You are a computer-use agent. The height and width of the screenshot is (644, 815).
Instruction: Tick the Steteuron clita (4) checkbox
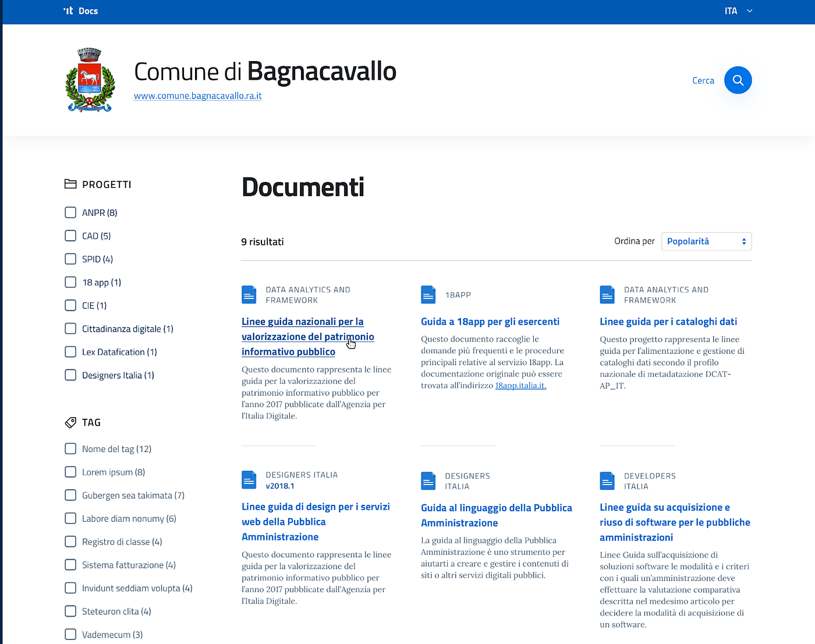[70, 611]
